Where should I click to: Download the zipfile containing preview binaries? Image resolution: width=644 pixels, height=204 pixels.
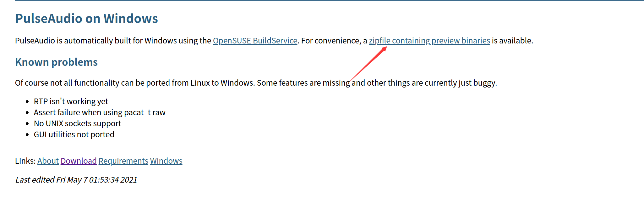click(x=429, y=41)
